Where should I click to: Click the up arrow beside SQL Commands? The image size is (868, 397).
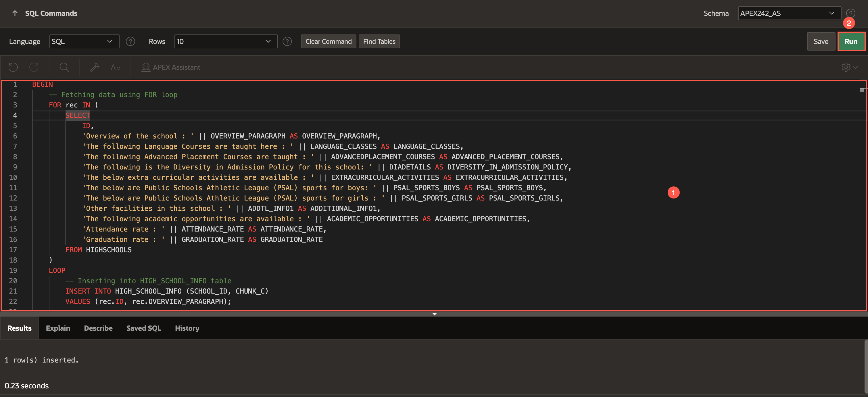(14, 13)
